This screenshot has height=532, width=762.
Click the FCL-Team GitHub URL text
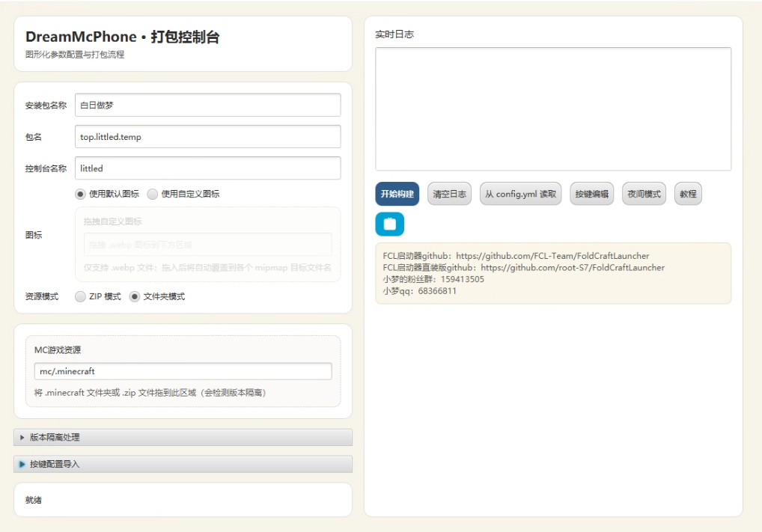[x=552, y=256]
